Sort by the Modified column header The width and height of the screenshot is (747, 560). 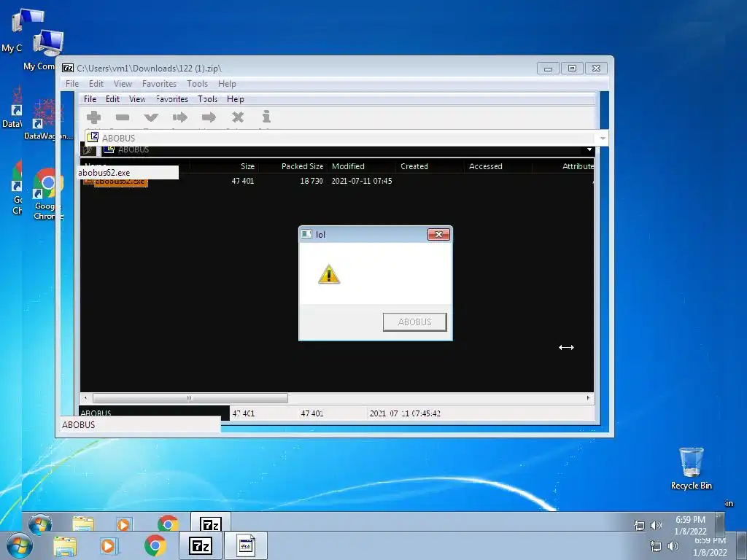click(x=362, y=166)
